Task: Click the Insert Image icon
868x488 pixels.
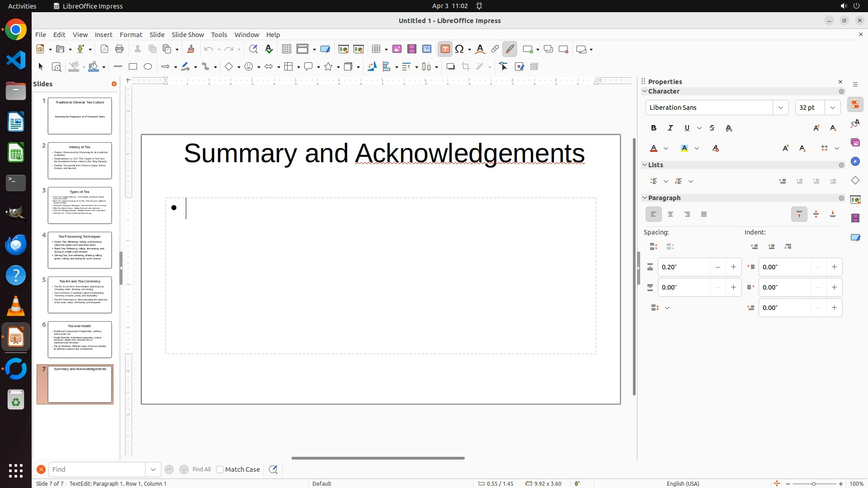Action: pos(397,49)
